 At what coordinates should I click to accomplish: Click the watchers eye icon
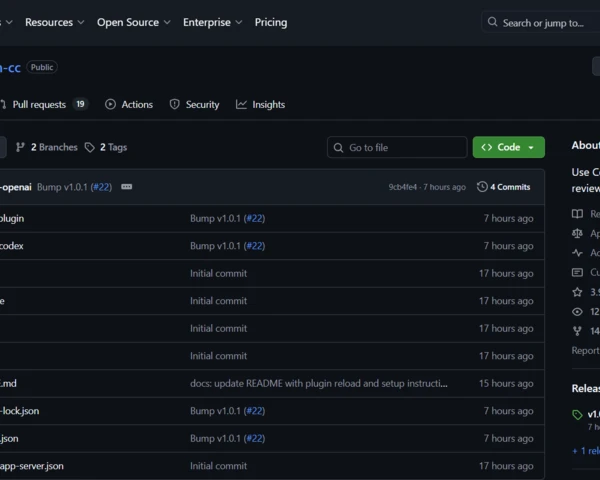(x=577, y=311)
